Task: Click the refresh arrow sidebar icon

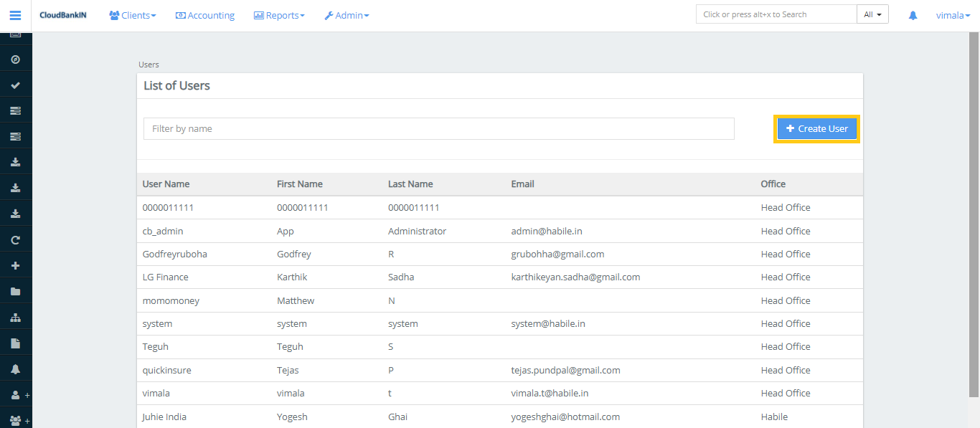Action: coord(15,240)
